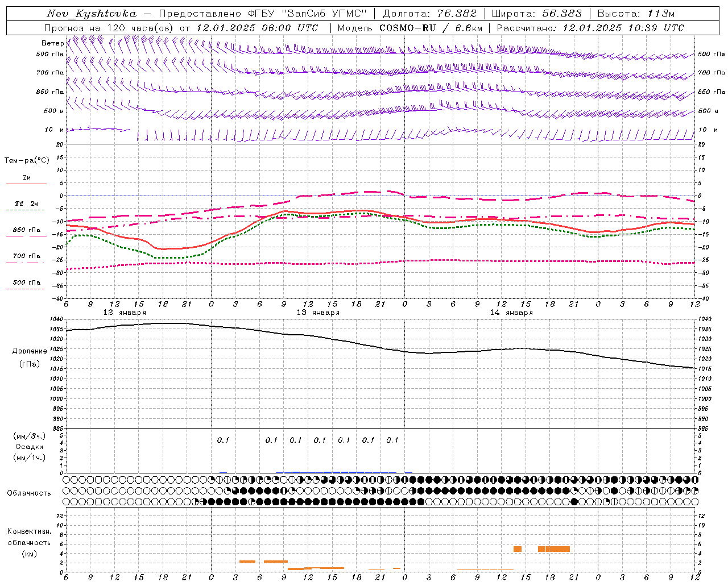Click the Давление pressure panel label

(x=30, y=351)
